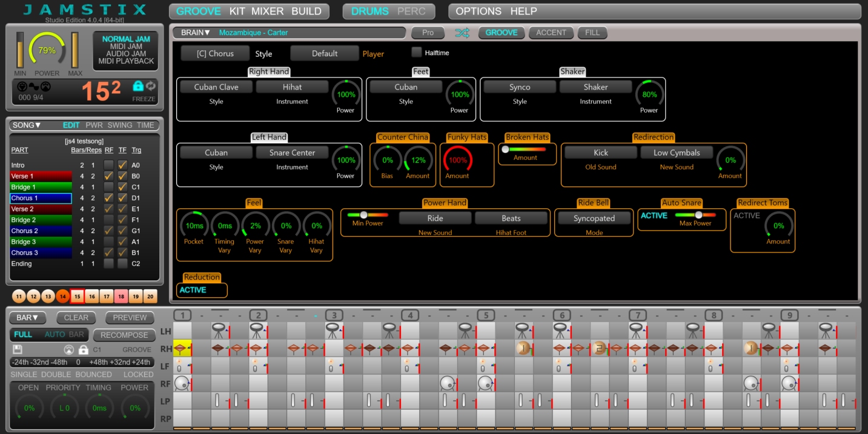The height and width of the screenshot is (434, 868).
Task: Switch to the KIT tab
Action: [x=237, y=12]
